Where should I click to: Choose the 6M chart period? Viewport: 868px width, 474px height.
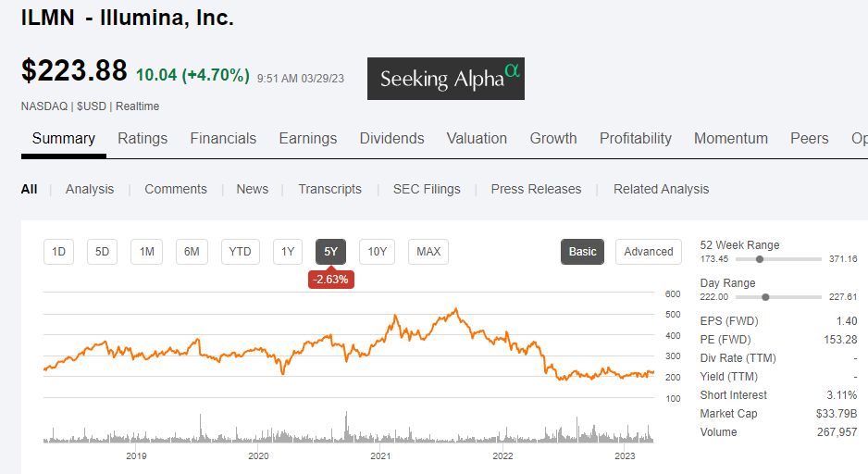click(x=192, y=251)
